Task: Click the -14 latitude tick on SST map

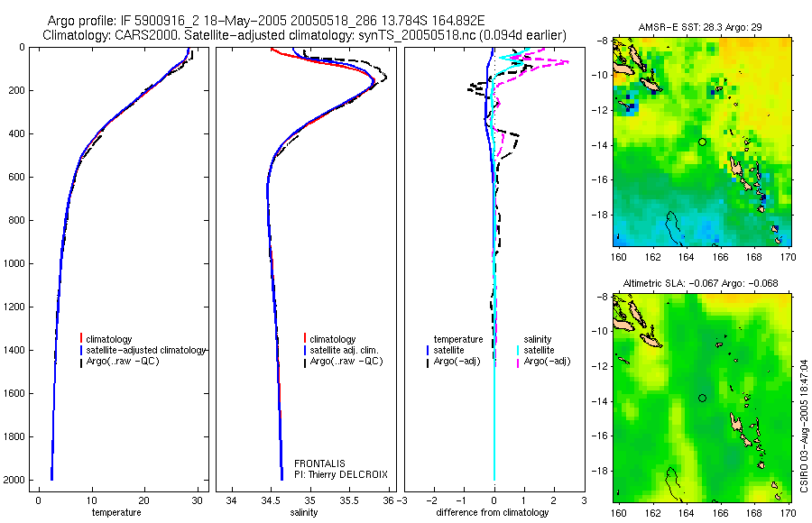Action: [601, 145]
